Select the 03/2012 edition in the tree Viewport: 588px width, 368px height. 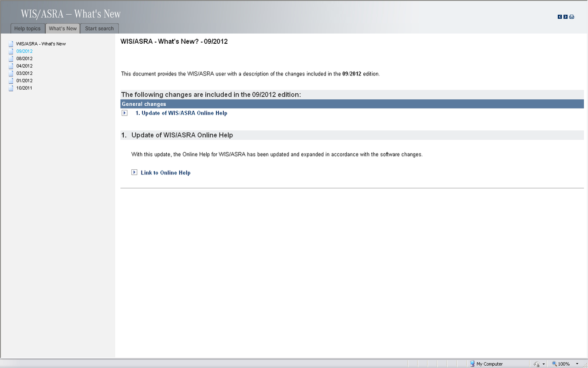[x=24, y=73]
